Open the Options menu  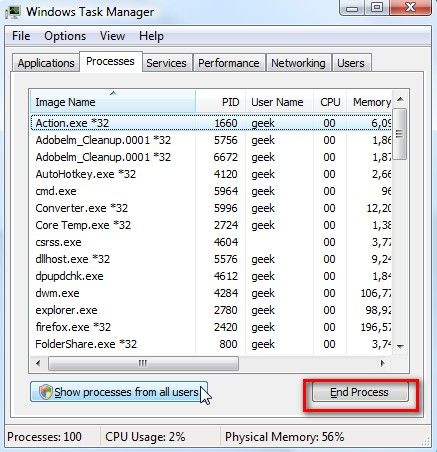(x=65, y=36)
